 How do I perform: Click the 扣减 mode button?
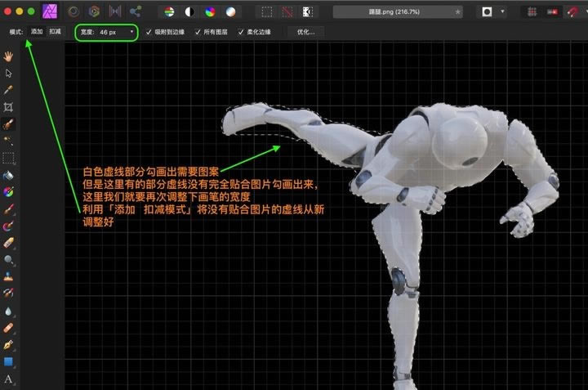pos(55,32)
